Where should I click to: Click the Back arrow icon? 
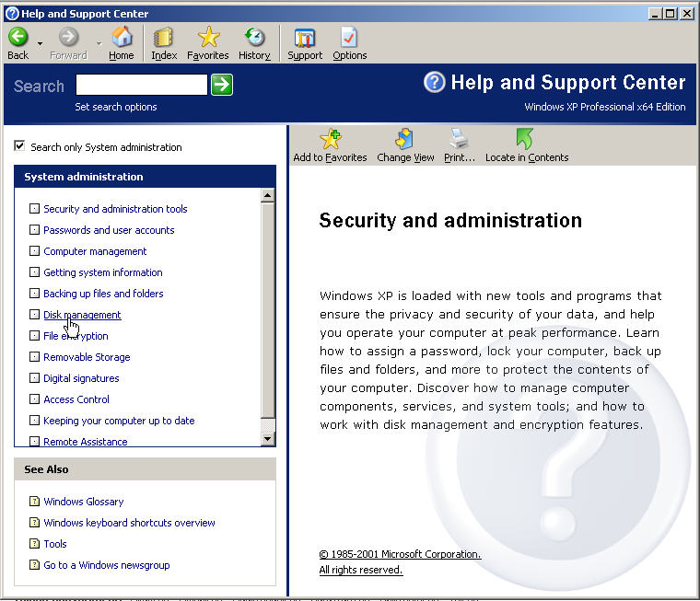[17, 37]
